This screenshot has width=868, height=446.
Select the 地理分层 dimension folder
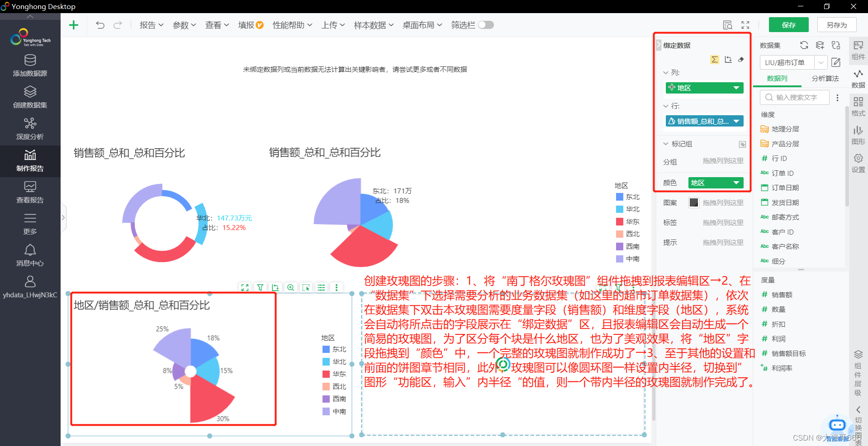coord(780,129)
